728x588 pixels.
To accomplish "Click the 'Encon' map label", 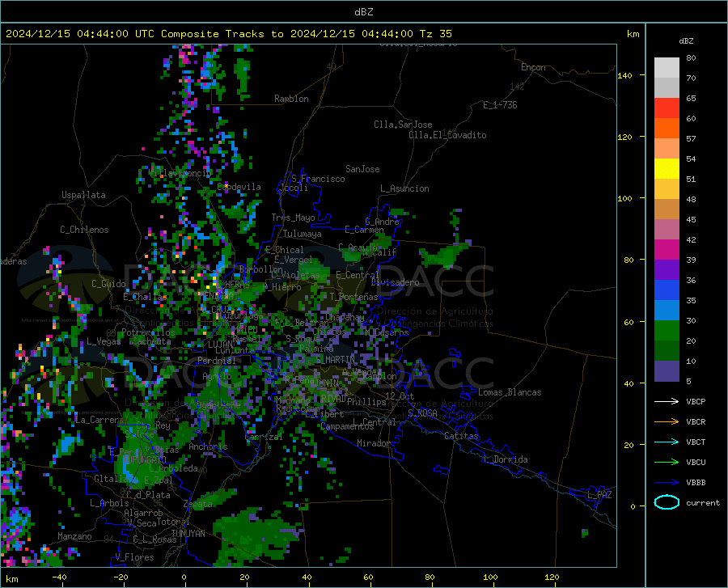I will [x=533, y=67].
